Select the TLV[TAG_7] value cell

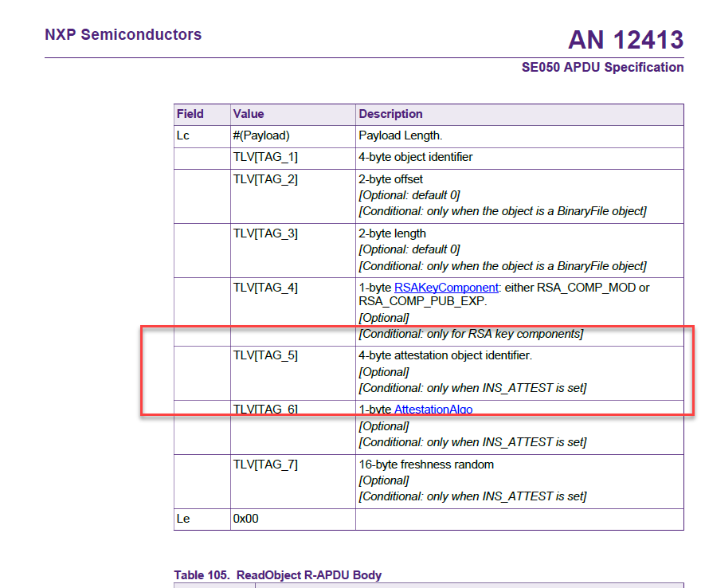click(x=268, y=464)
